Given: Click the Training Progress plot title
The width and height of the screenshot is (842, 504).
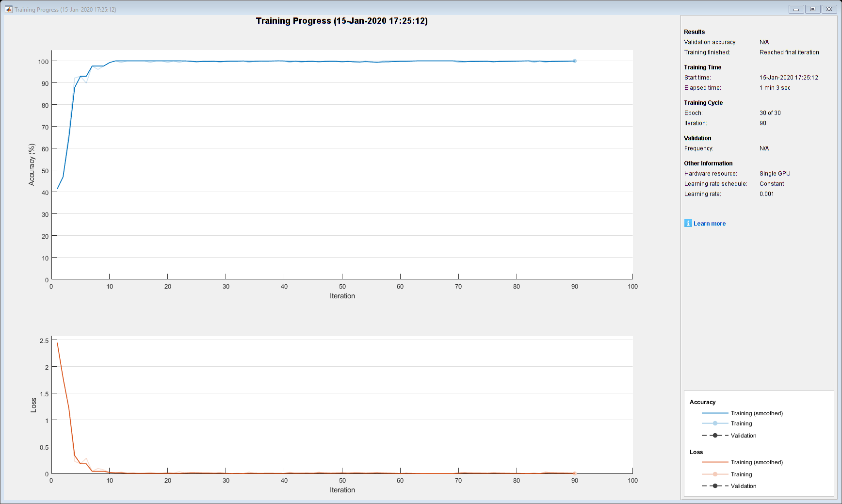Looking at the screenshot, I should (x=342, y=21).
